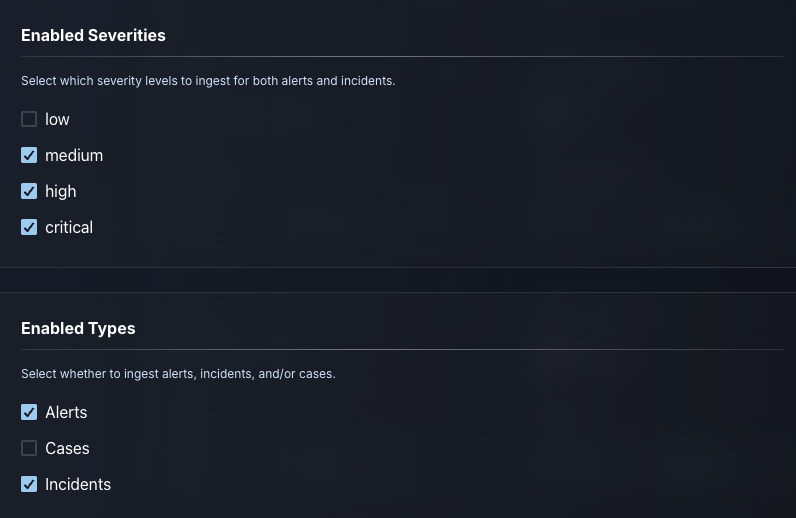Click the alerts, incidents, cases description
Screen dimensions: 796x518
[178, 374]
